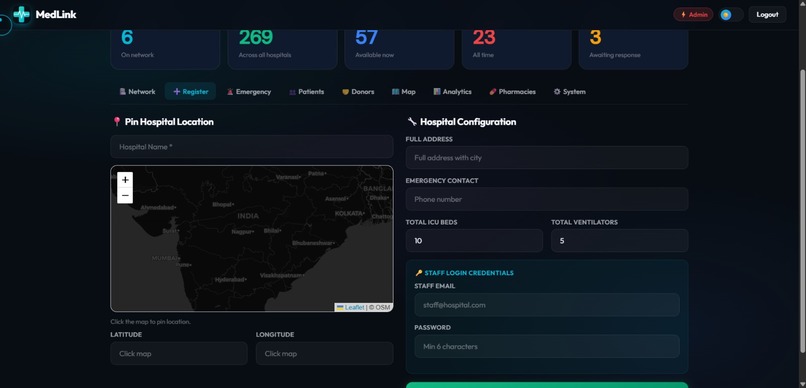806x388 pixels.
Task: Focus the Emergency Contact phone field
Action: pos(547,199)
